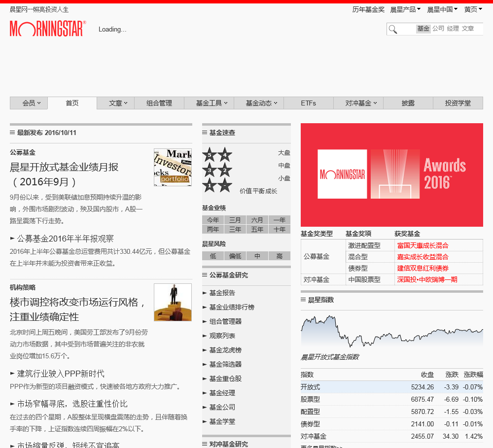This screenshot has width=493, height=448.
Task: Open award fund 嘉实成长收益混合
Action: [423, 257]
